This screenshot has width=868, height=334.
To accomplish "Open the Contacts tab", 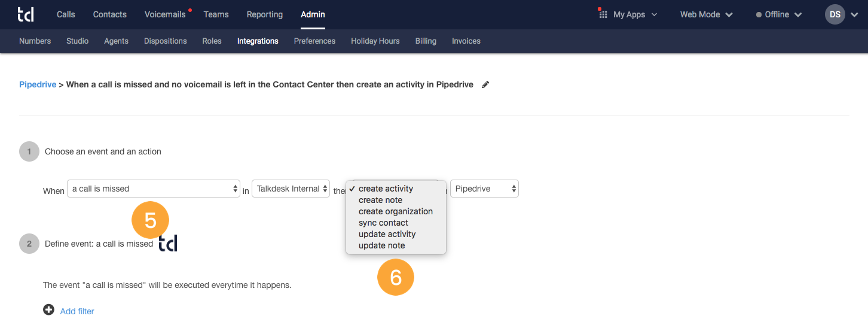I will 110,14.
